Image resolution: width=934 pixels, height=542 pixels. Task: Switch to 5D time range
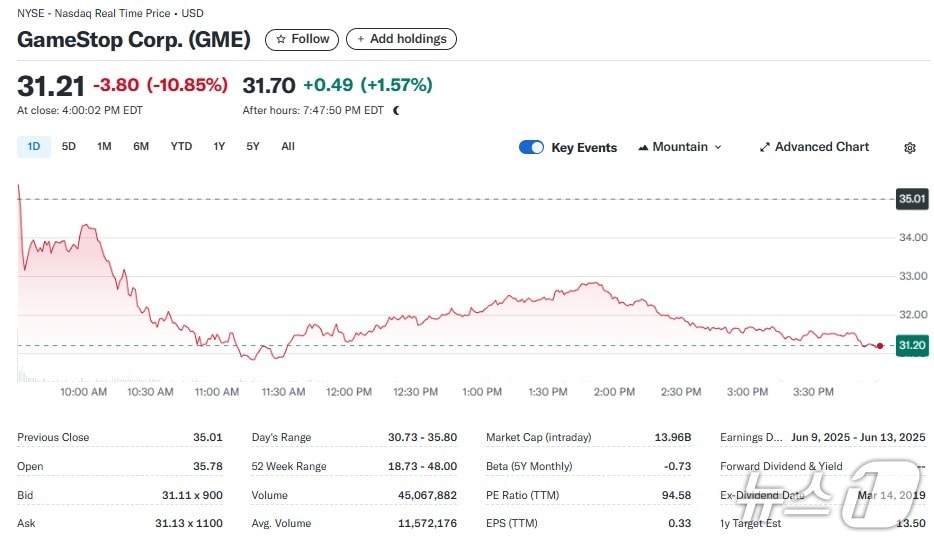[69, 147]
